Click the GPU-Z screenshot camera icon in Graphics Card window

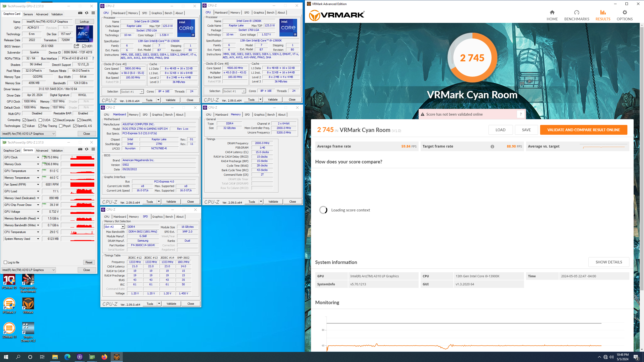click(x=80, y=13)
